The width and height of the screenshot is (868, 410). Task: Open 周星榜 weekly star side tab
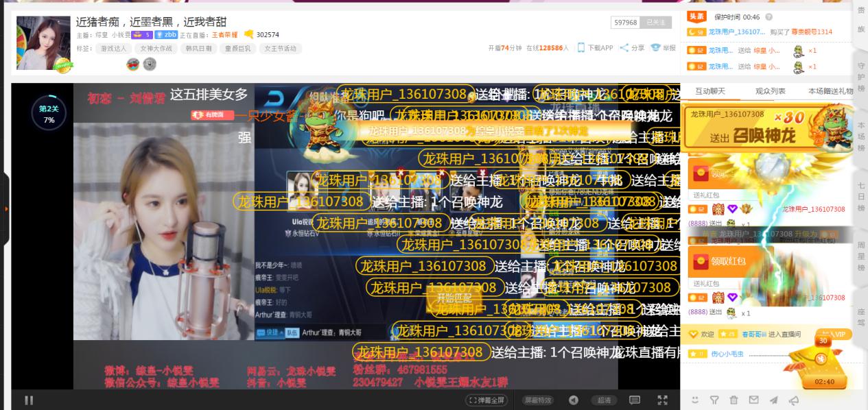pyautogui.click(x=861, y=257)
